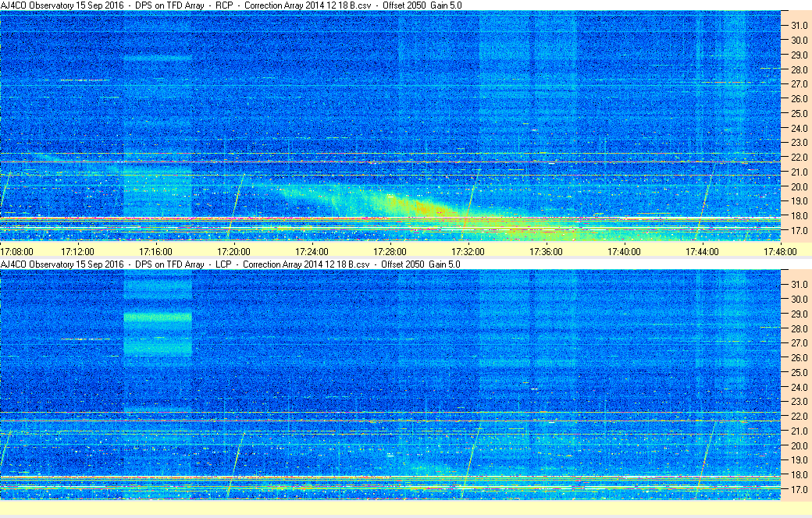The height and width of the screenshot is (518, 812).
Task: Pick the 26.0 frequency label in RCP panel
Action: pyautogui.click(x=799, y=99)
